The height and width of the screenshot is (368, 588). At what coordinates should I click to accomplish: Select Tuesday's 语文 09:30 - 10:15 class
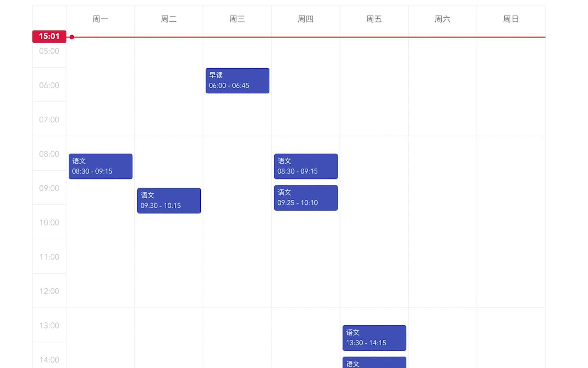coord(169,200)
